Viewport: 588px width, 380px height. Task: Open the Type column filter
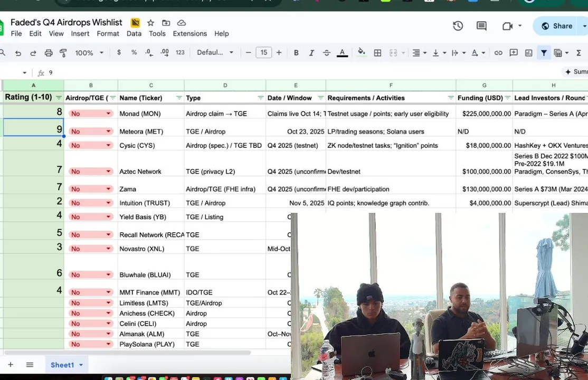pyautogui.click(x=261, y=98)
